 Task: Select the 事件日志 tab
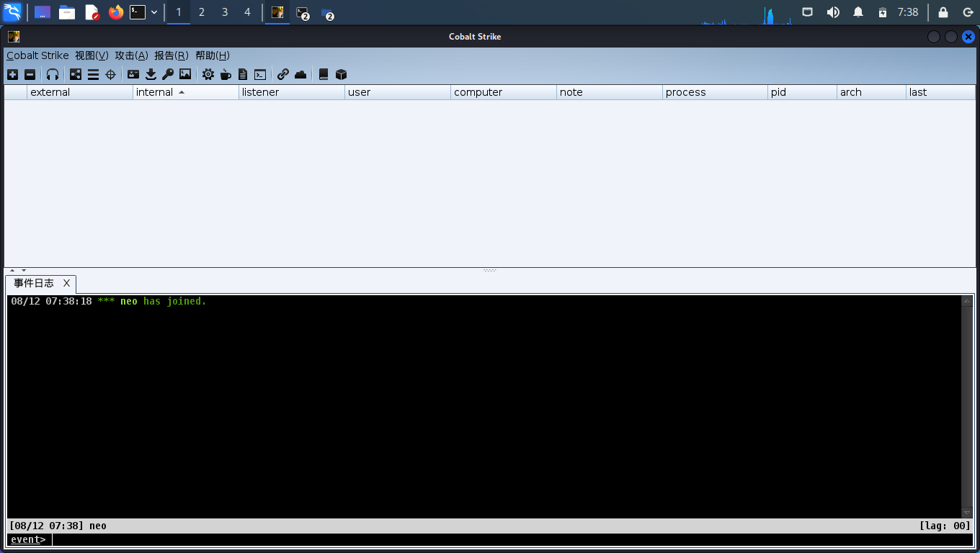[34, 284]
